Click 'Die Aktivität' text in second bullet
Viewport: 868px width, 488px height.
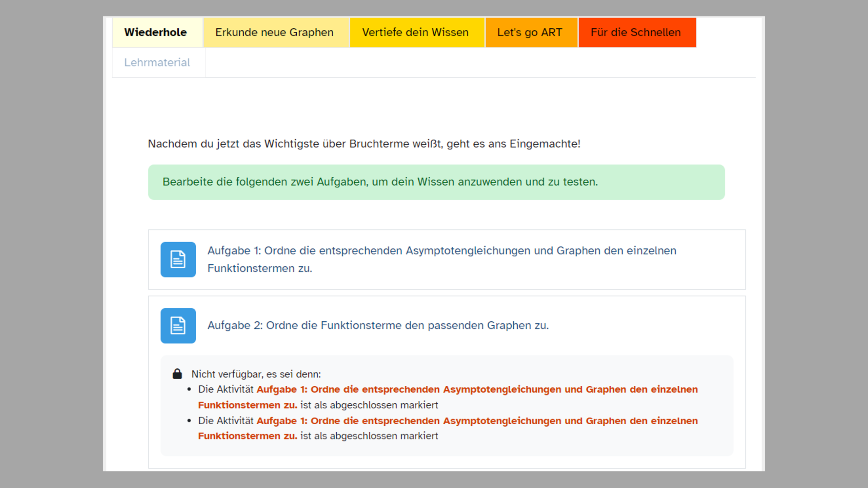coord(226,421)
